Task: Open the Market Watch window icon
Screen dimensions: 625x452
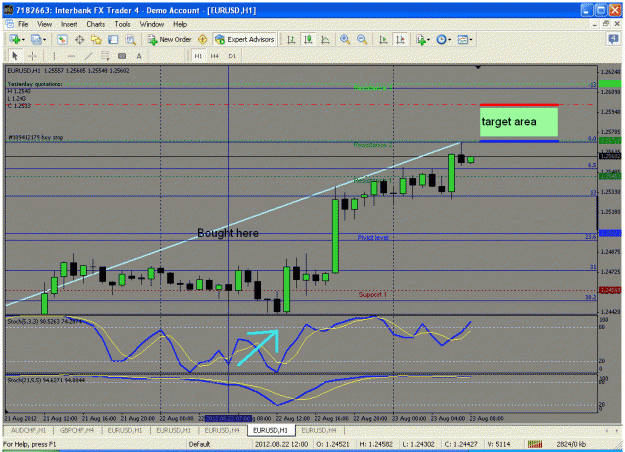Action: (x=62, y=39)
